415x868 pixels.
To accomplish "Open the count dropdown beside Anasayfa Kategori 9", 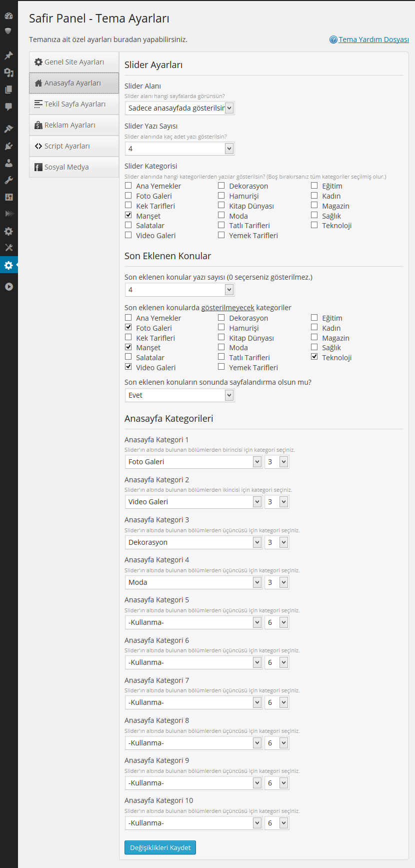I will pos(276,783).
